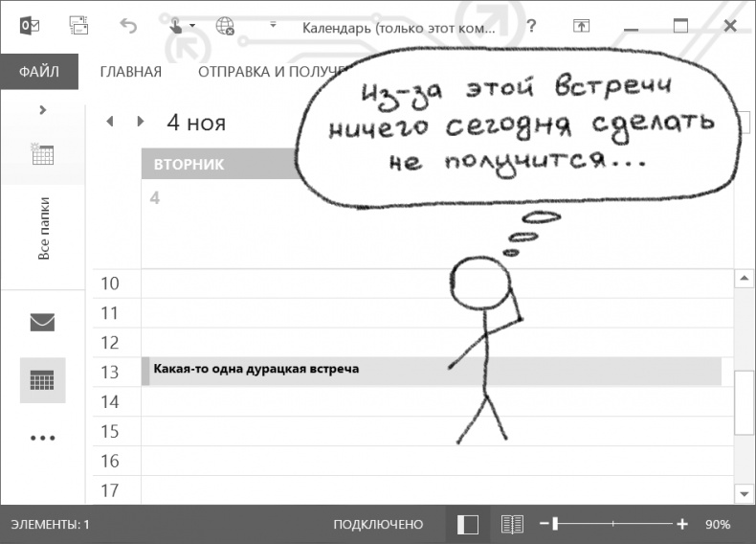Open the Help question mark
756x544 pixels.
[531, 26]
